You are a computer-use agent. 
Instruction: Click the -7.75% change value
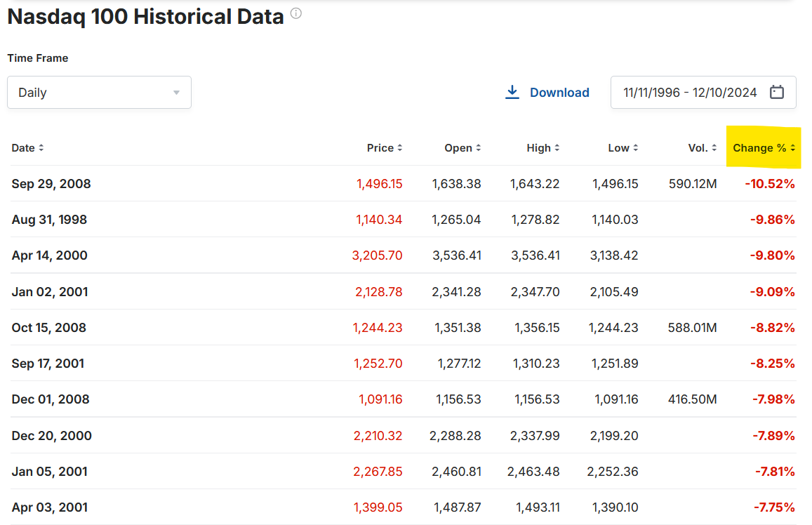tap(774, 507)
